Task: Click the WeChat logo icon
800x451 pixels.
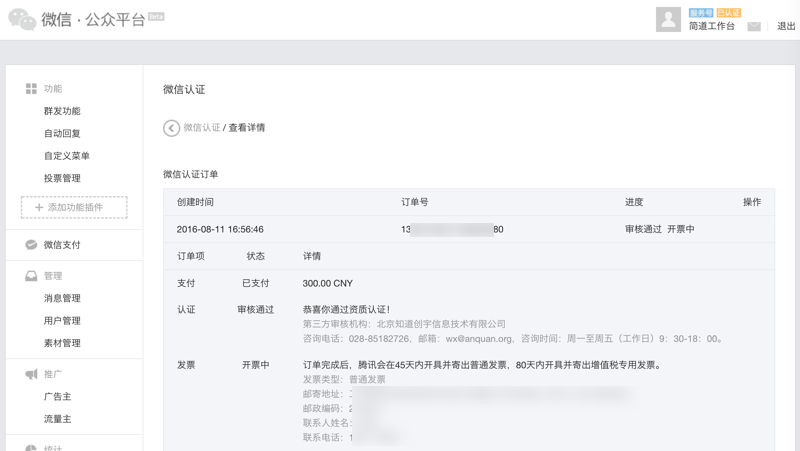Action: (22, 19)
